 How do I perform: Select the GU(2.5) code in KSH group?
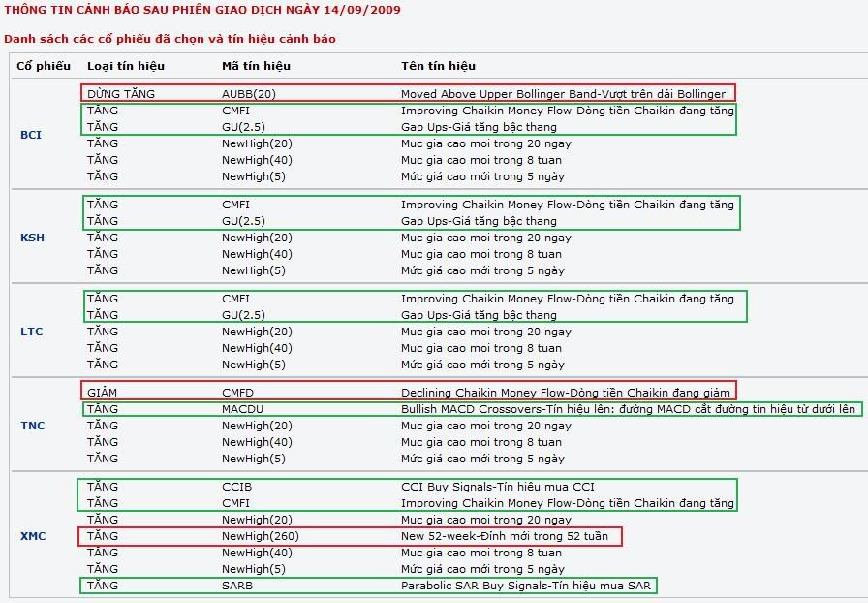(x=243, y=221)
